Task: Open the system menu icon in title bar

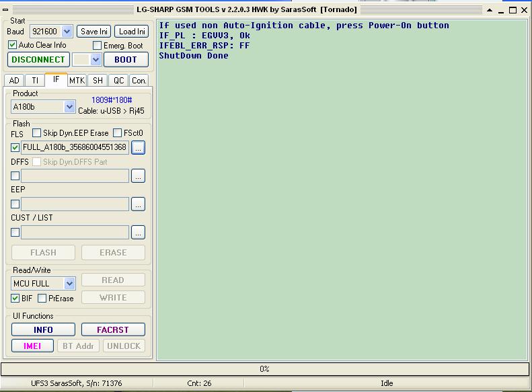Action: (5, 10)
